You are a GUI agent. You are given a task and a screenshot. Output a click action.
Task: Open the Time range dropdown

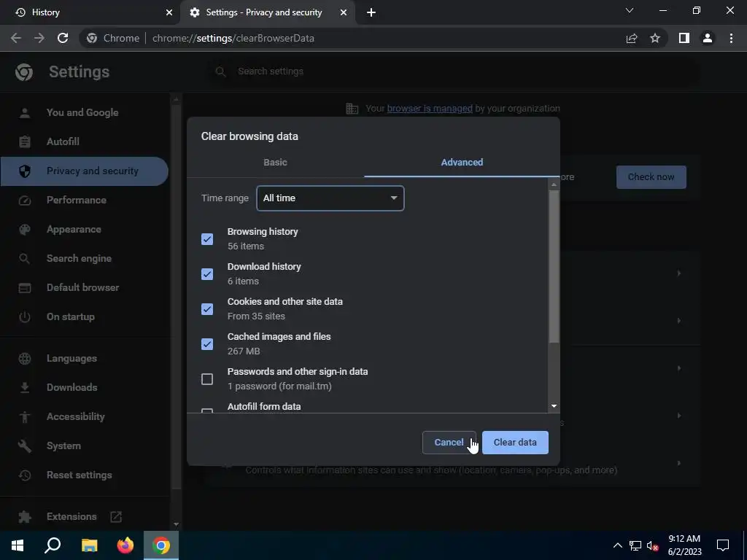point(330,198)
